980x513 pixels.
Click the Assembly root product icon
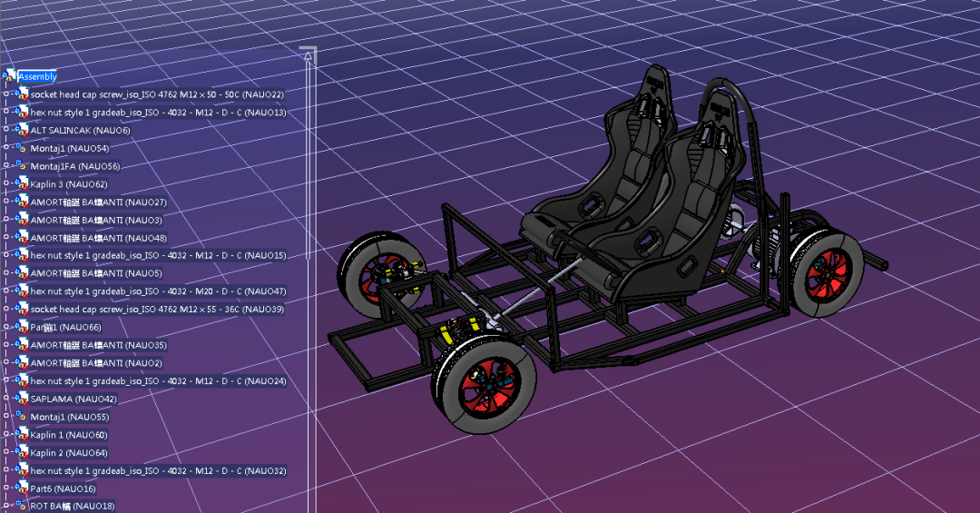(x=9, y=75)
